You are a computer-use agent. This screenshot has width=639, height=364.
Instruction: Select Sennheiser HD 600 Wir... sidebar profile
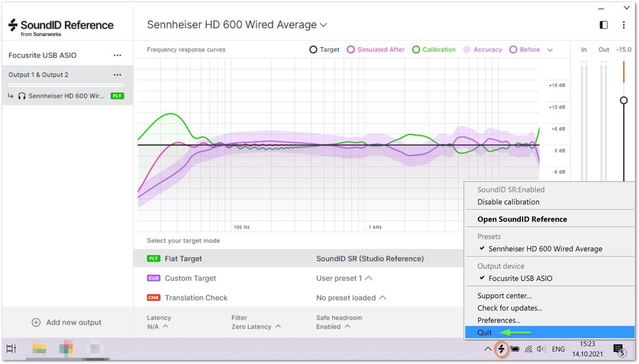pyautogui.click(x=67, y=96)
